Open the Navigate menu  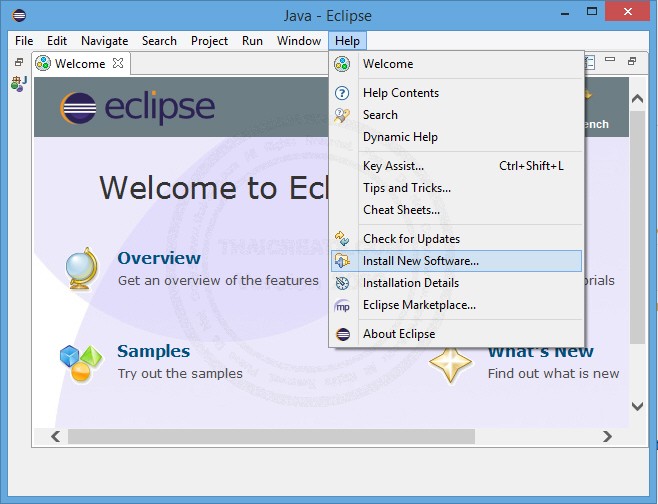click(104, 41)
